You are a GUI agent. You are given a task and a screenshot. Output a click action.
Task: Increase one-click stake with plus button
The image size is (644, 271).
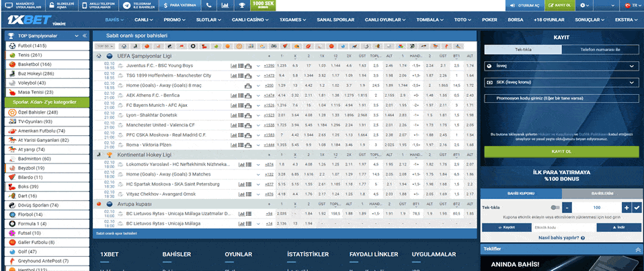(x=627, y=207)
